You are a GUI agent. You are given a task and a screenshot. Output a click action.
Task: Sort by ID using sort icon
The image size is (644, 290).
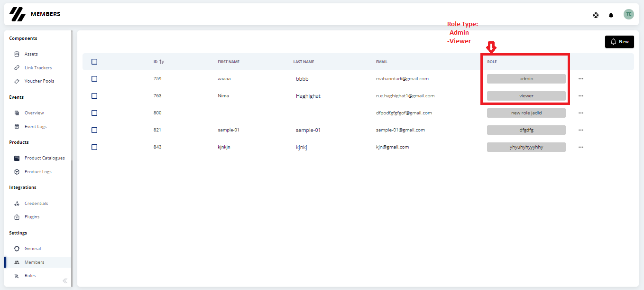(162, 62)
